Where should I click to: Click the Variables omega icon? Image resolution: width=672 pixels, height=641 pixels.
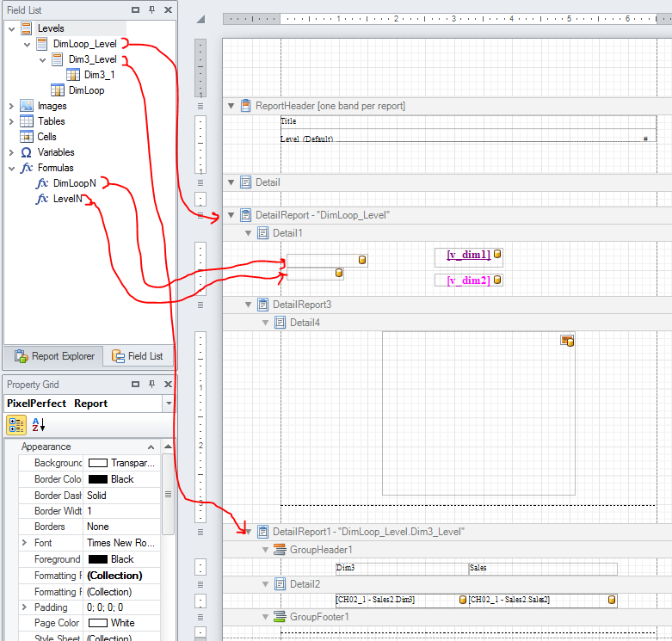tap(27, 152)
